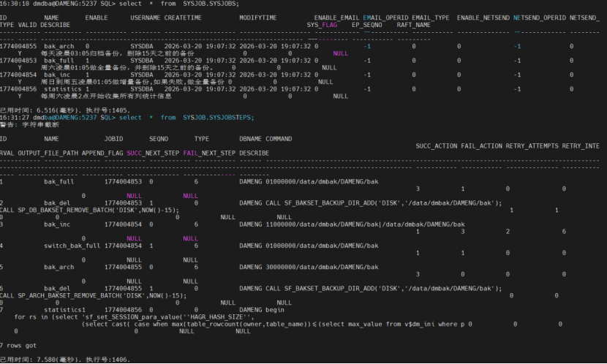The width and height of the screenshot is (607, 364).
Task: Click the 'DAMENG begin' command text
Action: click(x=262, y=310)
